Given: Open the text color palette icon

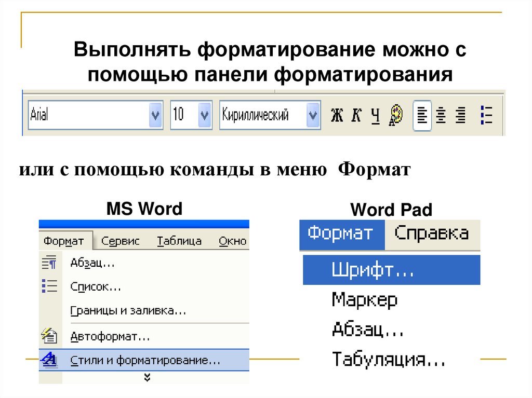Looking at the screenshot, I should point(396,115).
